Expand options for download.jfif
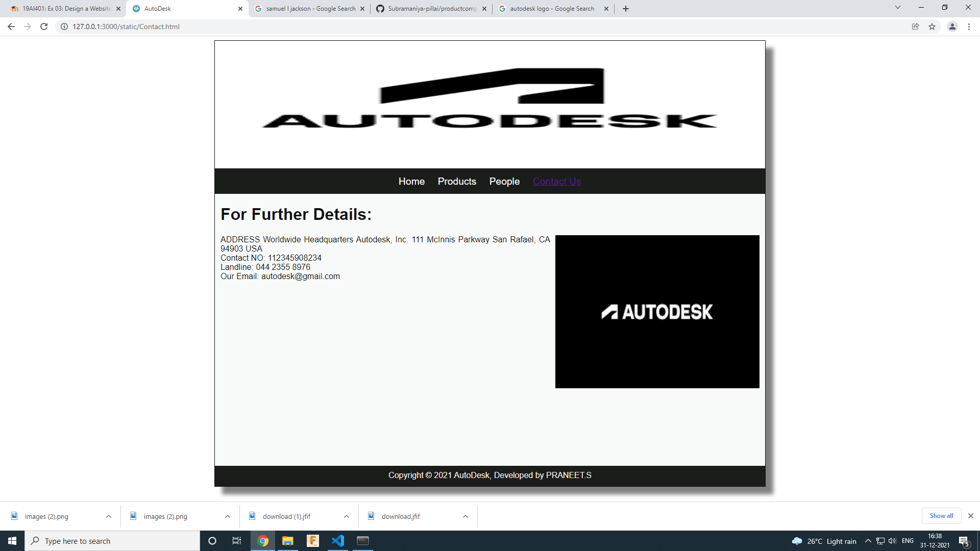Screen dimensions: 980x551 (x=465, y=516)
